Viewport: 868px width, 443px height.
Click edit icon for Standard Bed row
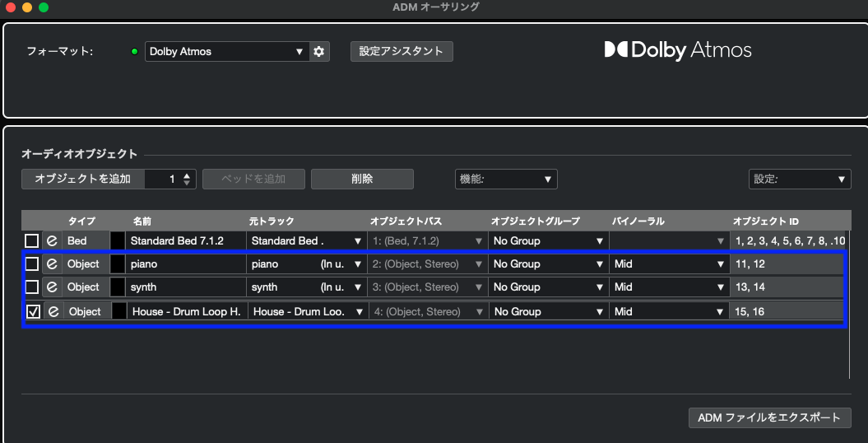[52, 241]
